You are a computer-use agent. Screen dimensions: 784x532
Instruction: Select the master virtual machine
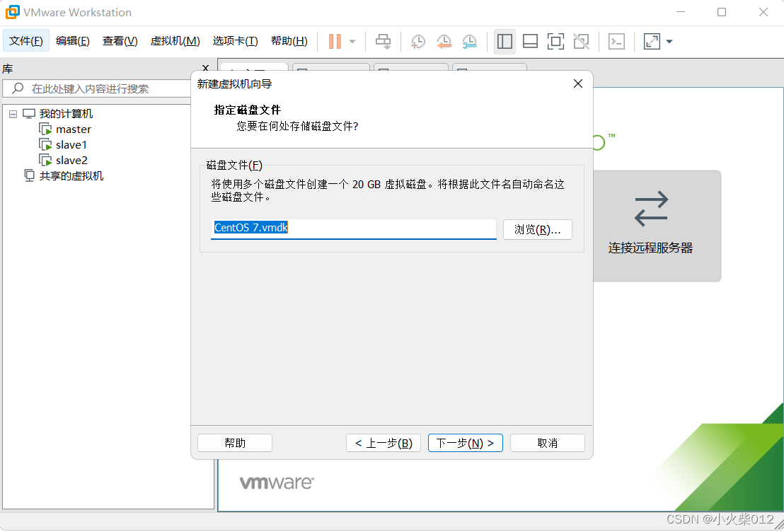tap(74, 129)
